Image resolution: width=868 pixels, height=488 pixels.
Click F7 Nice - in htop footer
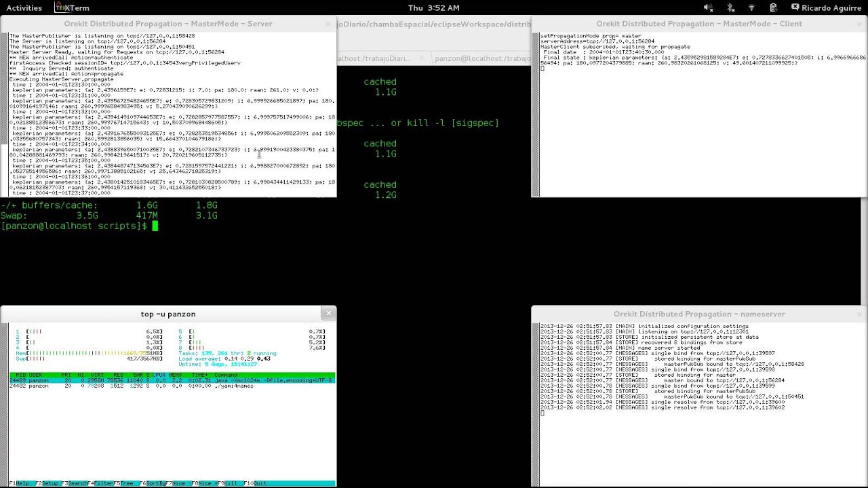[180, 483]
